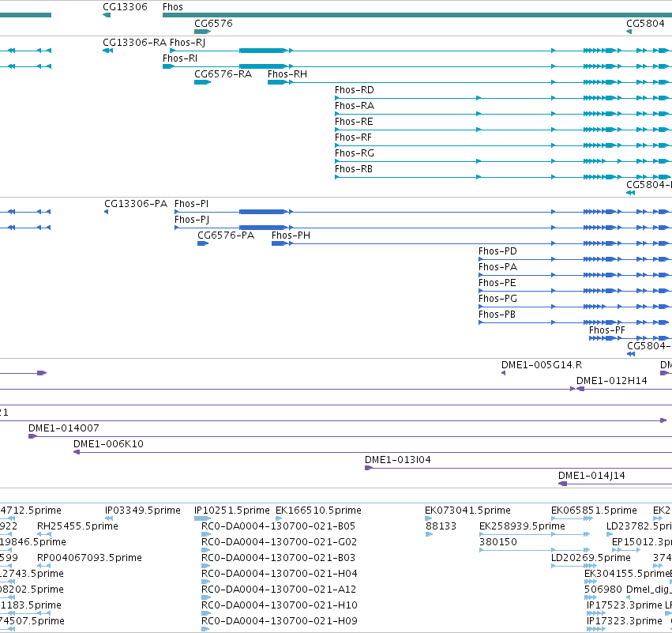Click the Fhos-PG protein label
The height and width of the screenshot is (633, 672).
pos(497,299)
